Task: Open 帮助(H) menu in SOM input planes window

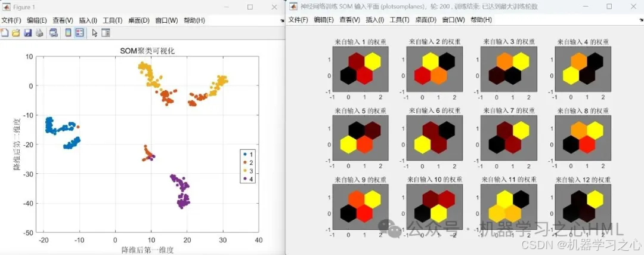Action: coord(481,20)
